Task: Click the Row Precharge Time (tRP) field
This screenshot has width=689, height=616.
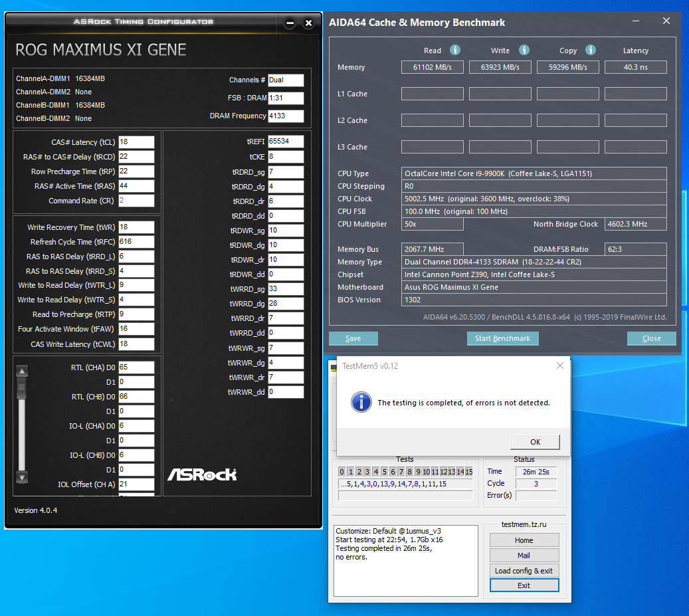Action: point(137,171)
